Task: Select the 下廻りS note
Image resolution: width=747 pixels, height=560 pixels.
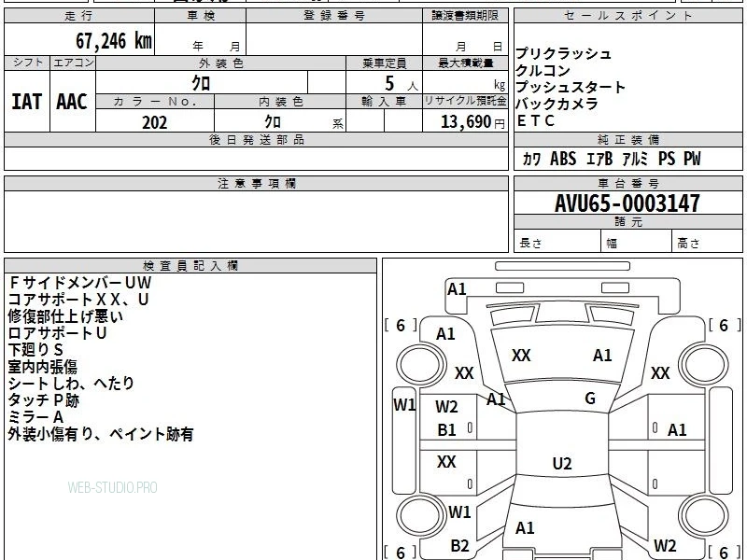Action: click(x=35, y=349)
